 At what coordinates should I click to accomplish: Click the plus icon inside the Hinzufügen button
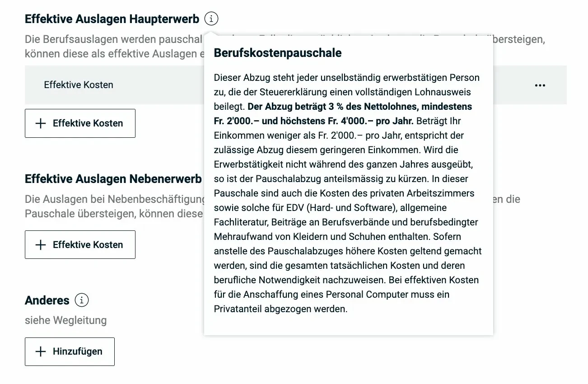(40, 351)
